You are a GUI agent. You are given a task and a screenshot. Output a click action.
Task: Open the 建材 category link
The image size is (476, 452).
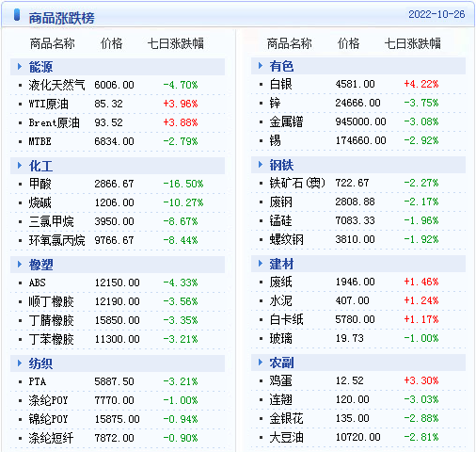pyautogui.click(x=281, y=264)
